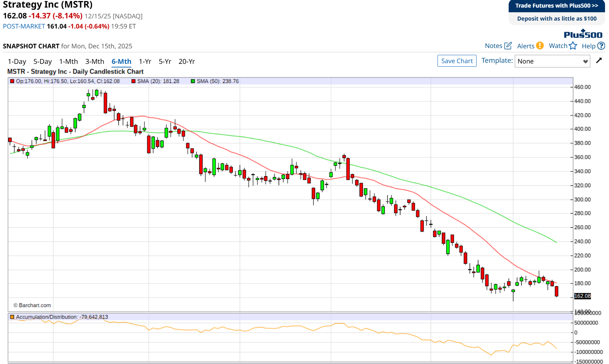Select the 3-Mth time range
This screenshot has height=364, width=609.
pyautogui.click(x=95, y=62)
